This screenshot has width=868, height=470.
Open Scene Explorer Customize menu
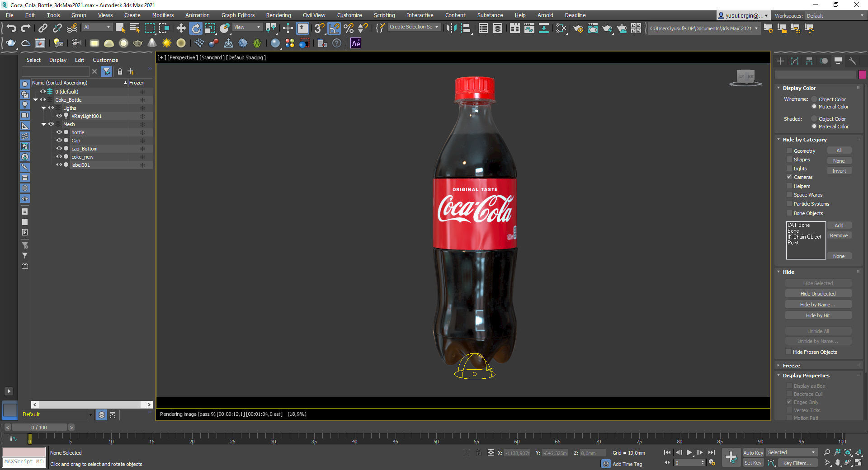[105, 60]
